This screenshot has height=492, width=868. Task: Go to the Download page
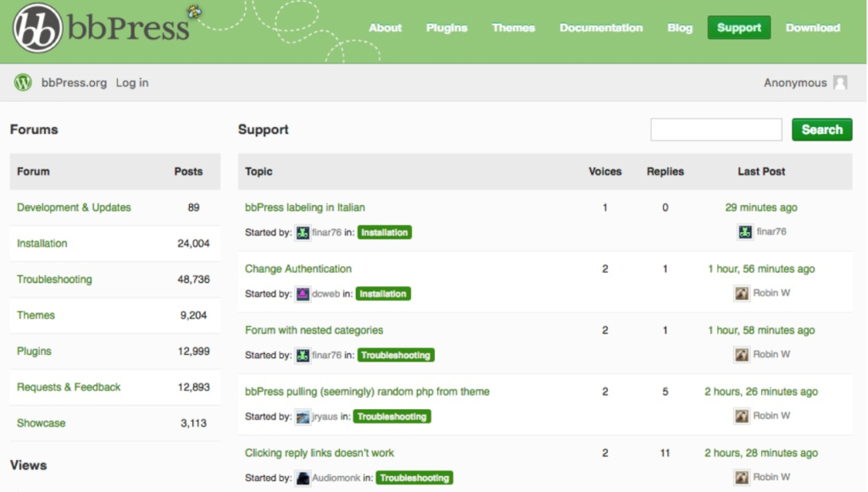812,28
